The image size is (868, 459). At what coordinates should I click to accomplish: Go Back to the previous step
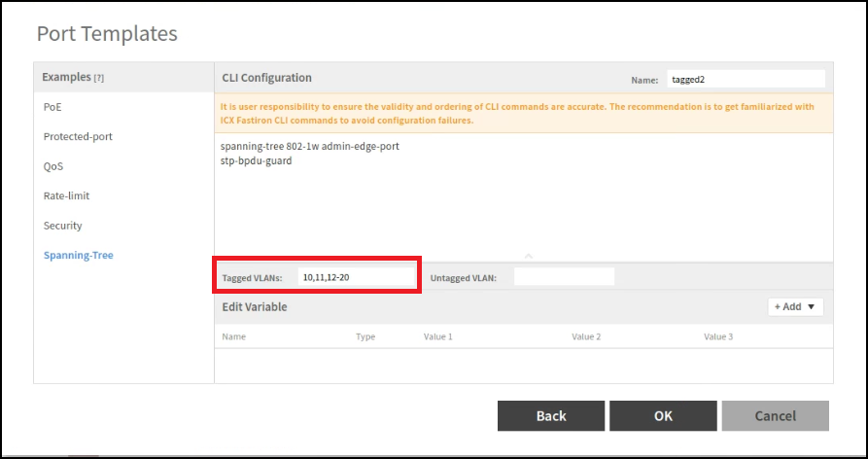551,416
